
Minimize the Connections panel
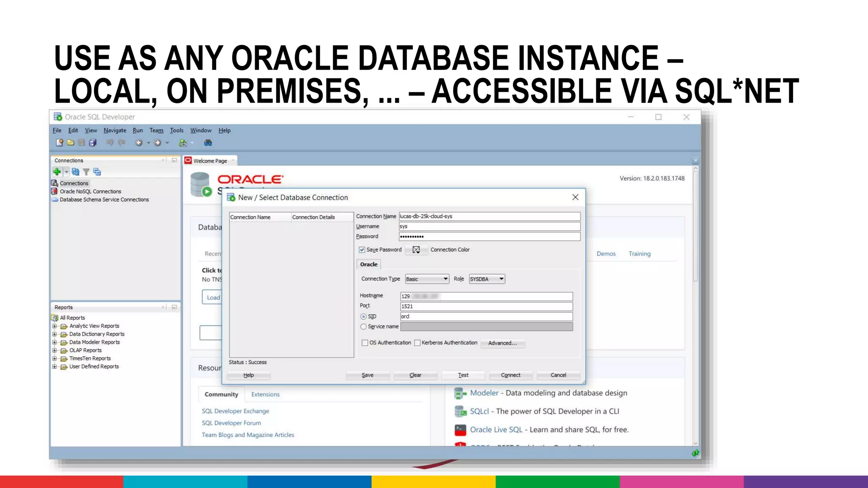tap(174, 160)
